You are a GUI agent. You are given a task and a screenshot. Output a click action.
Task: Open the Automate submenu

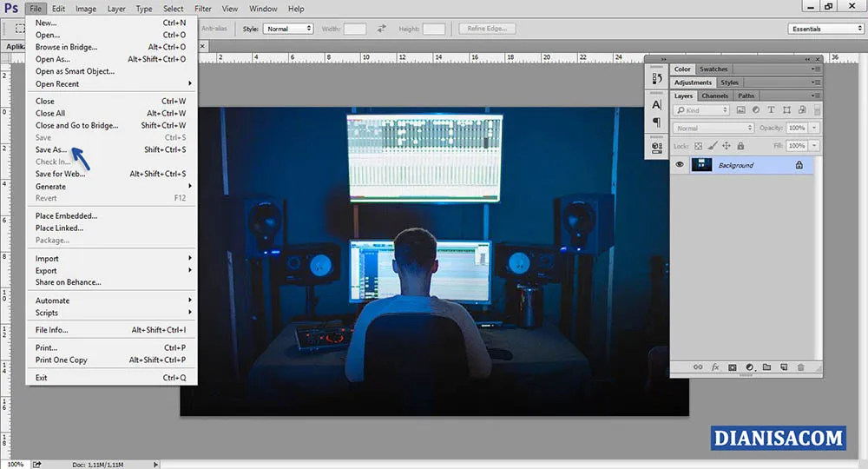coord(111,301)
